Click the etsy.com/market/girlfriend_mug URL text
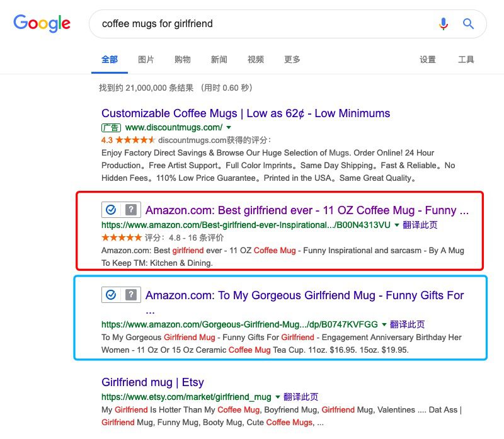The width and height of the screenshot is (504, 439). 186,397
